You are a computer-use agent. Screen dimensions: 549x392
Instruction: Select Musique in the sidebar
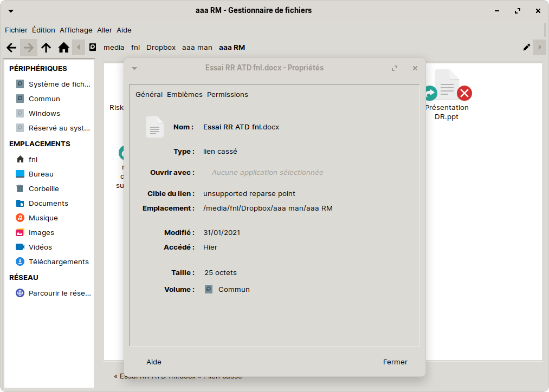[43, 218]
